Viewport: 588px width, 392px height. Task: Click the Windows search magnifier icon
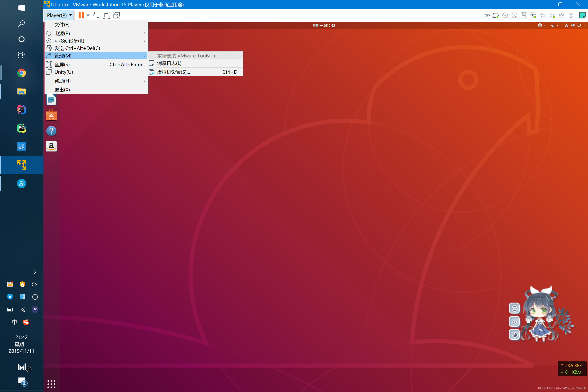point(22,24)
